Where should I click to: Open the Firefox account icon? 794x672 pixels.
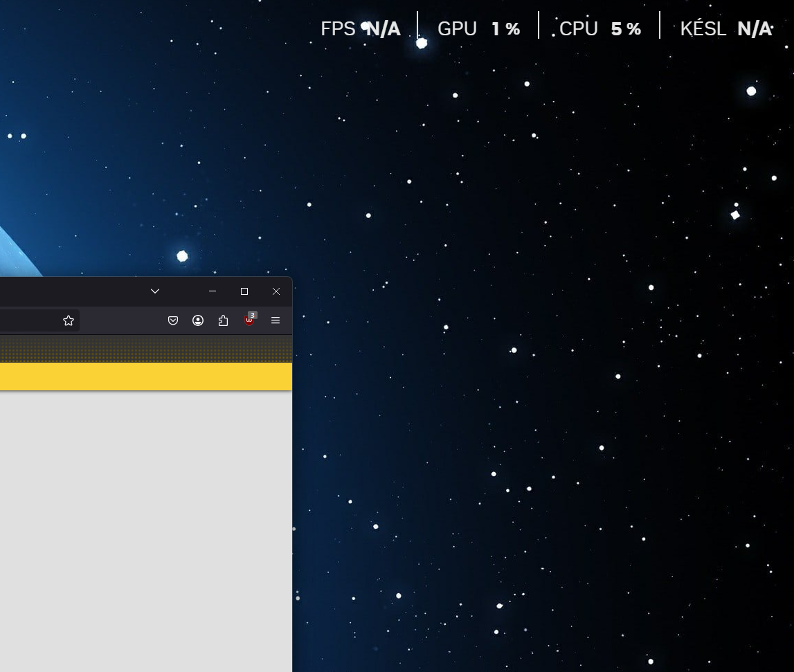tap(198, 320)
